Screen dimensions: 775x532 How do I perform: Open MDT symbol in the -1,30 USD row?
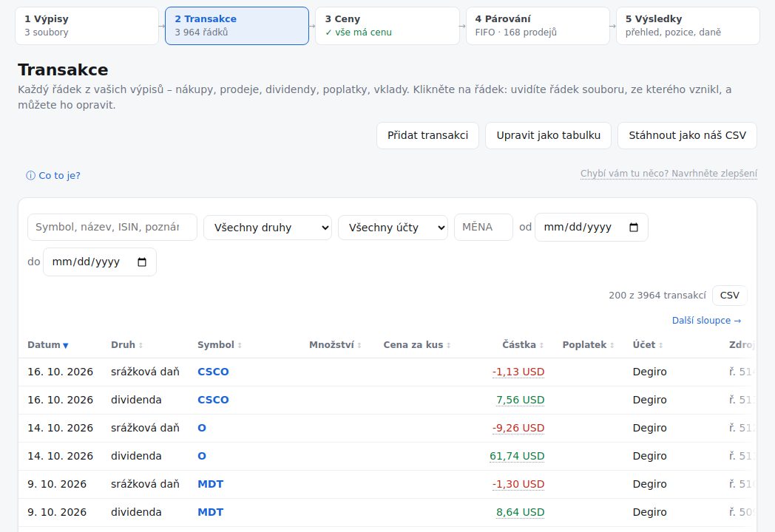point(211,485)
